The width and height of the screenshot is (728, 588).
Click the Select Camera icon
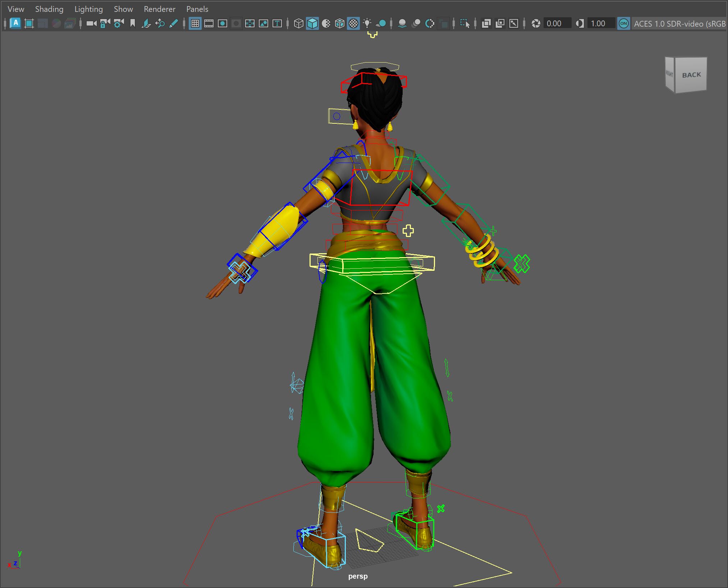[91, 24]
